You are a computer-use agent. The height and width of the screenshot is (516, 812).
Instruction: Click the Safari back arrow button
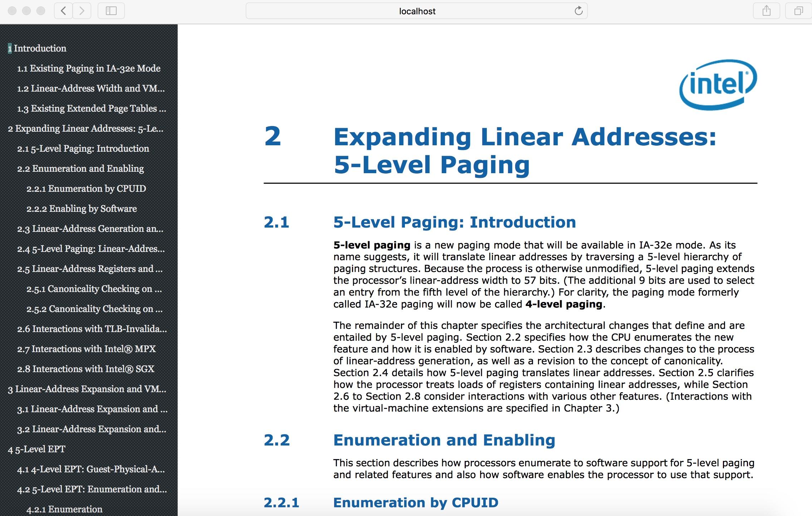63,11
